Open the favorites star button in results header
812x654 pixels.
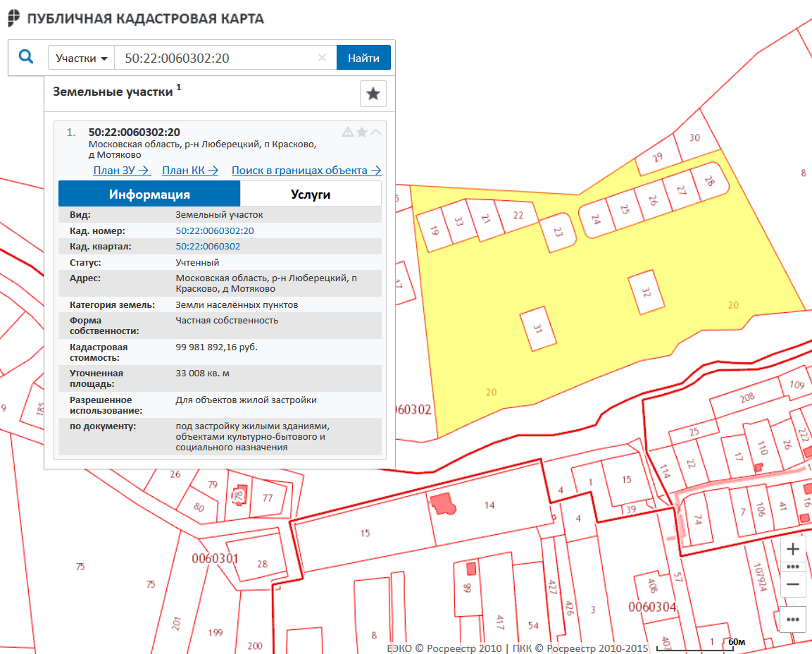(x=373, y=94)
